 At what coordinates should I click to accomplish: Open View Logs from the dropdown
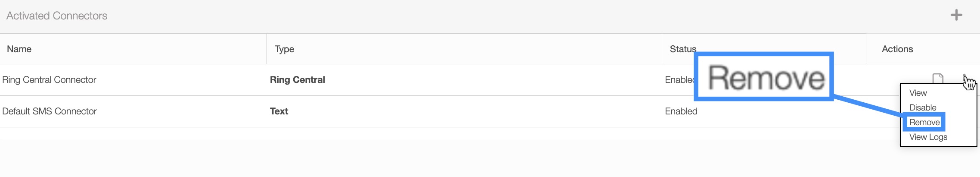pyautogui.click(x=928, y=137)
